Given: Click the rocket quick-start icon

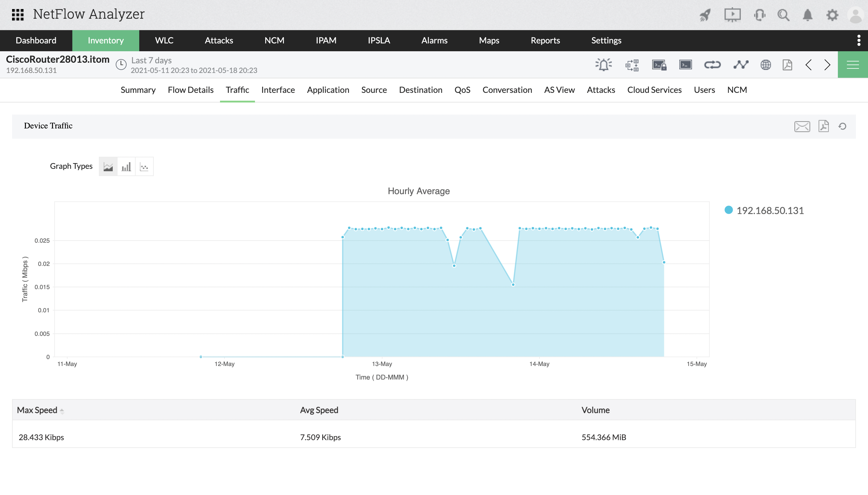Looking at the screenshot, I should click(705, 15).
